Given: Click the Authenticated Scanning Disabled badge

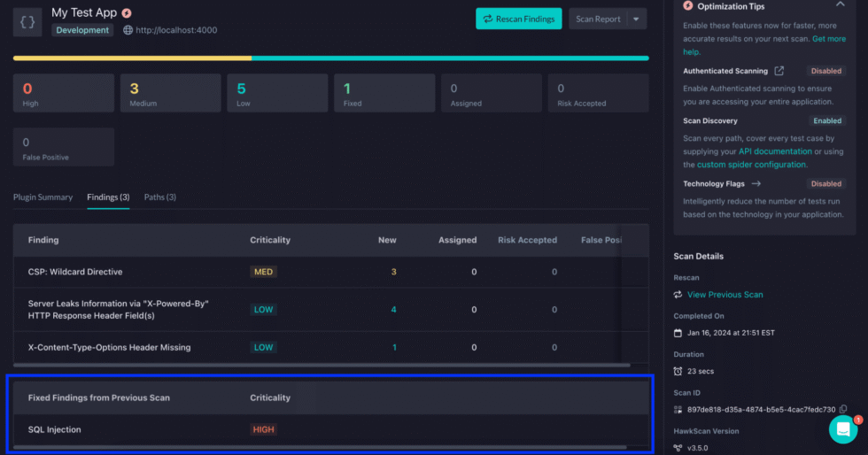Looking at the screenshot, I should 825,71.
